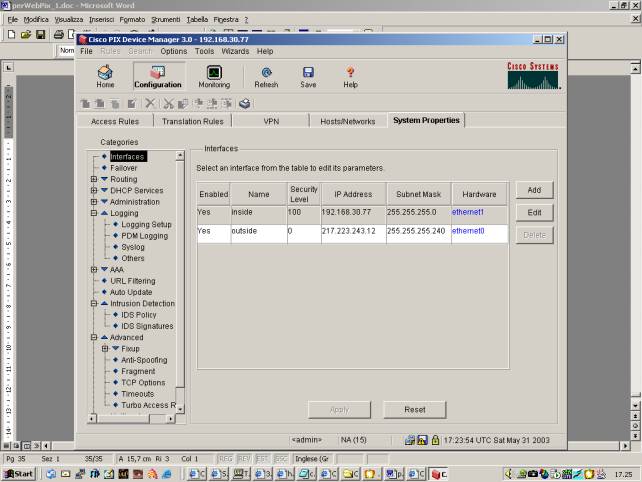Open the Style dropdown in Word showing Norm
The height and width of the screenshot is (482, 642).
click(x=67, y=50)
